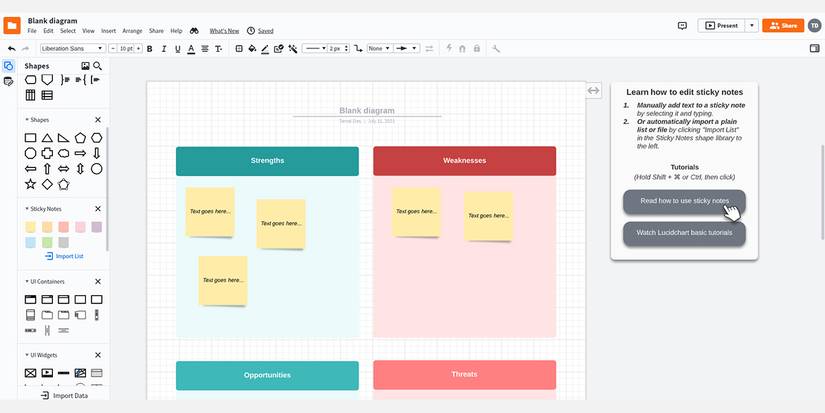This screenshot has height=413, width=825.
Task: Open the line style dropdown
Action: (315, 48)
